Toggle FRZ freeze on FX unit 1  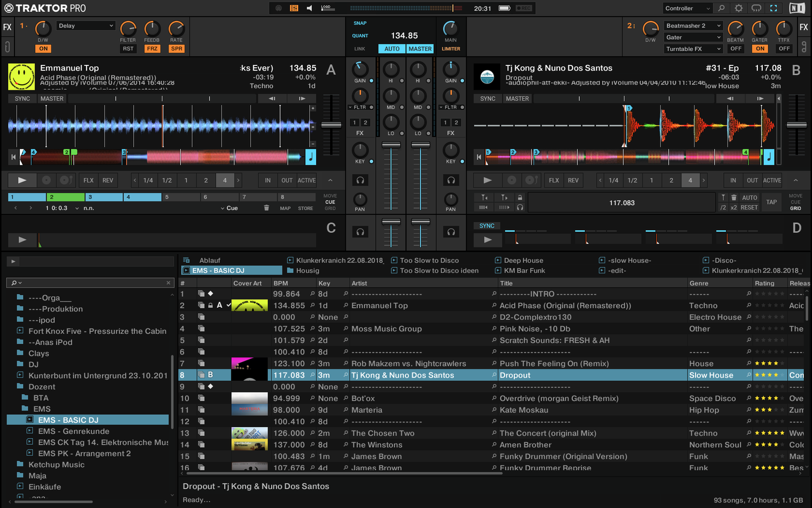[152, 49]
